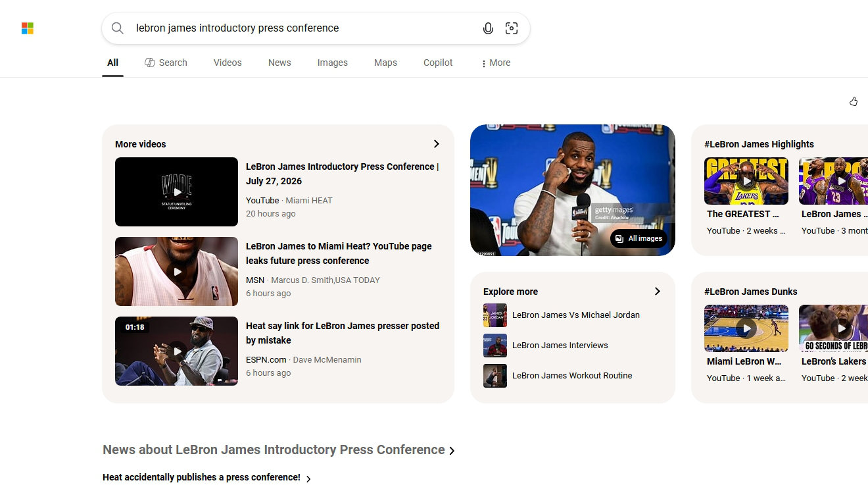Open 'LeBron James to Miami Heat?' article title
This screenshot has height=489, width=868.
coord(339,253)
